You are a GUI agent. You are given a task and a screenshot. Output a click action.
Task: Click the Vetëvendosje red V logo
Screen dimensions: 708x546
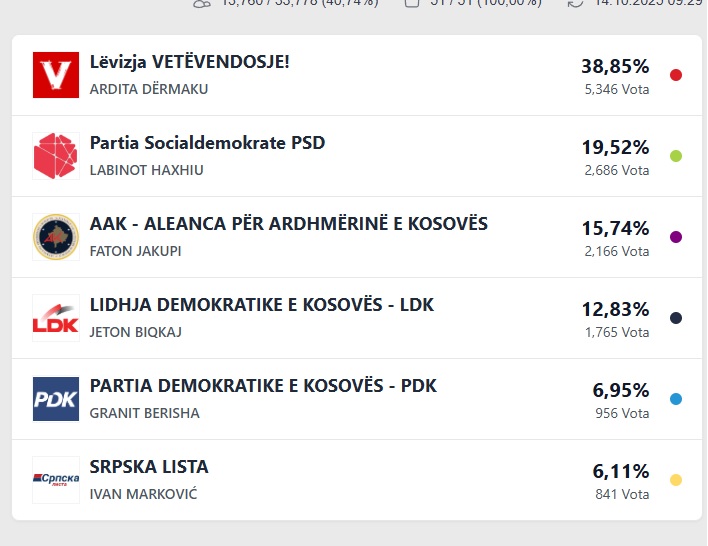[55, 75]
